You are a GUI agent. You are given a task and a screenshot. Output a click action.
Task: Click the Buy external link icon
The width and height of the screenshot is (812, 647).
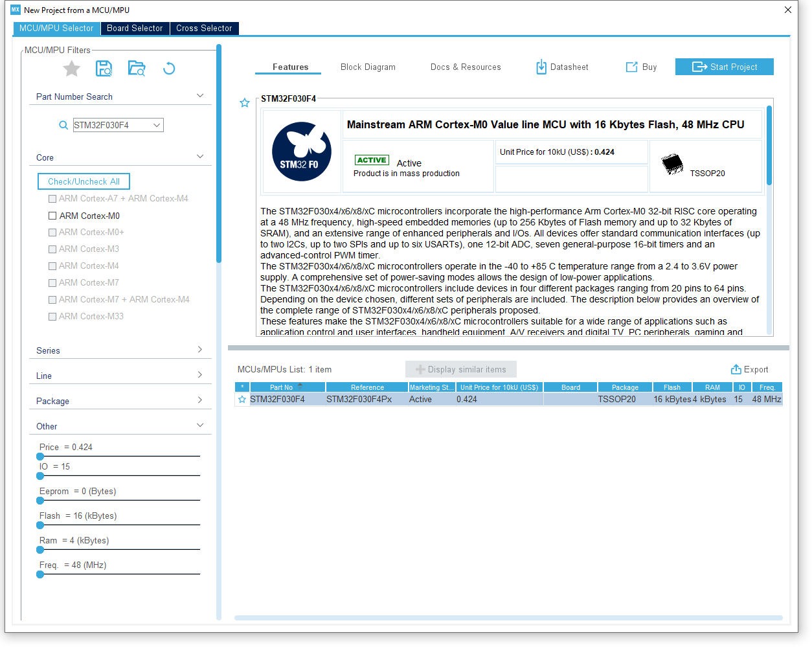click(631, 67)
